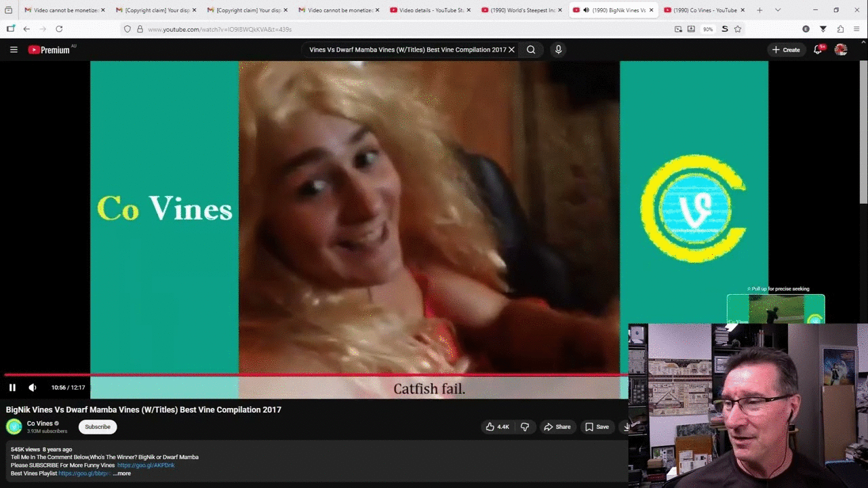Close the '(1990) Co Vines - YouTube' tab

pos(743,10)
